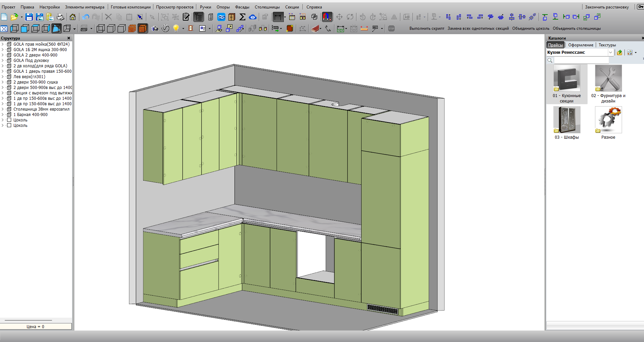The height and width of the screenshot is (342, 644).
Task: Click the camera render icon
Action: click(x=155, y=29)
